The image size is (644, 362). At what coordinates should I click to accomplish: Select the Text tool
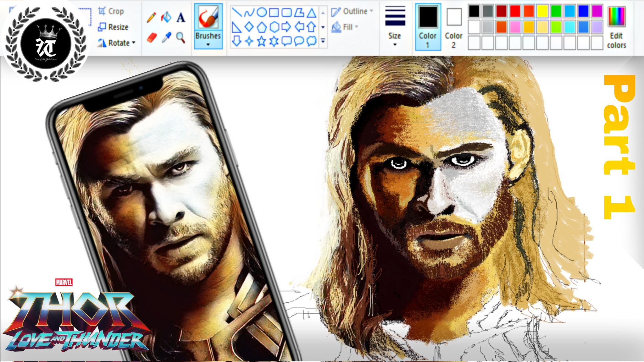tap(181, 17)
